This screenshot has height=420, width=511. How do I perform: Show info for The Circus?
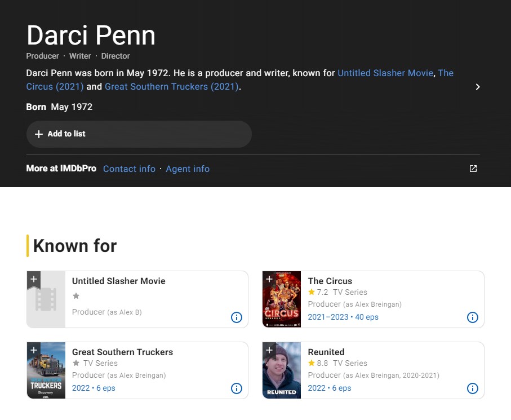(473, 317)
